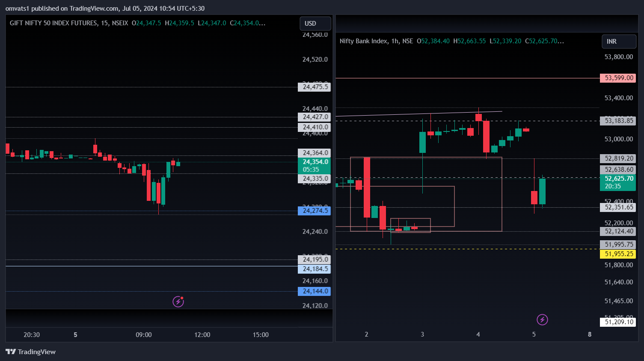The width and height of the screenshot is (644, 361).
Task: Click the current Bank Nifty price 52,625.70
Action: pyautogui.click(x=618, y=182)
